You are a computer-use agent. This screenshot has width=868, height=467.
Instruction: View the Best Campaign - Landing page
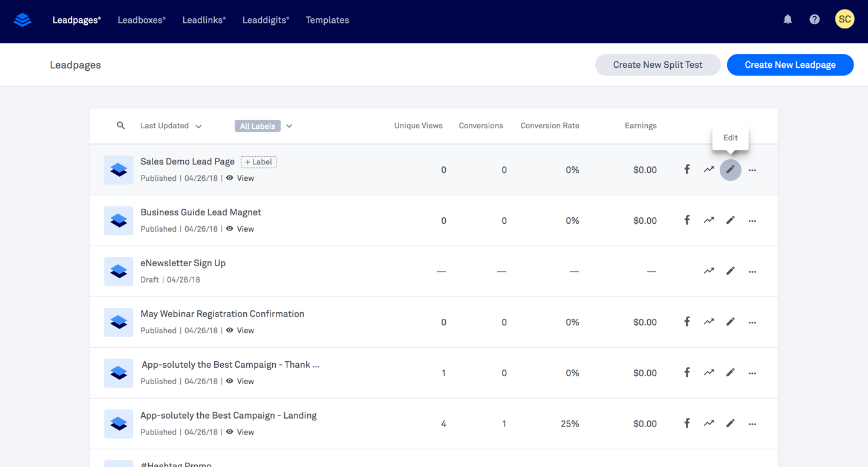tap(240, 433)
